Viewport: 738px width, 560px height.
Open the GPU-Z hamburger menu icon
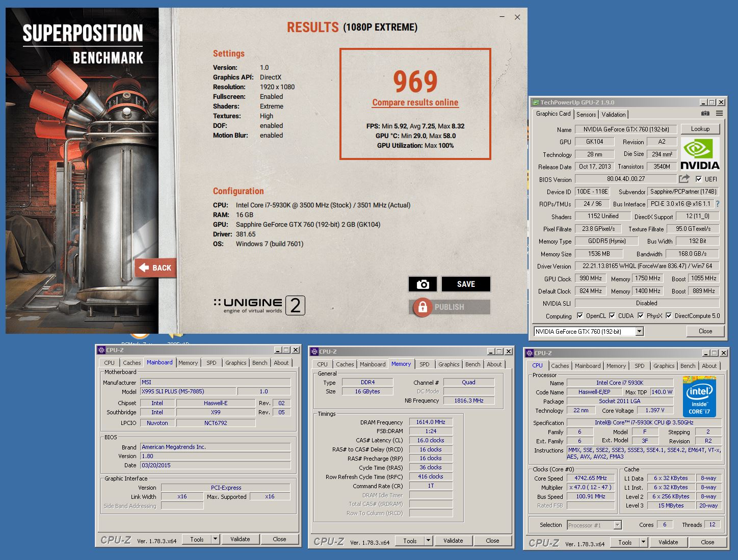point(720,114)
